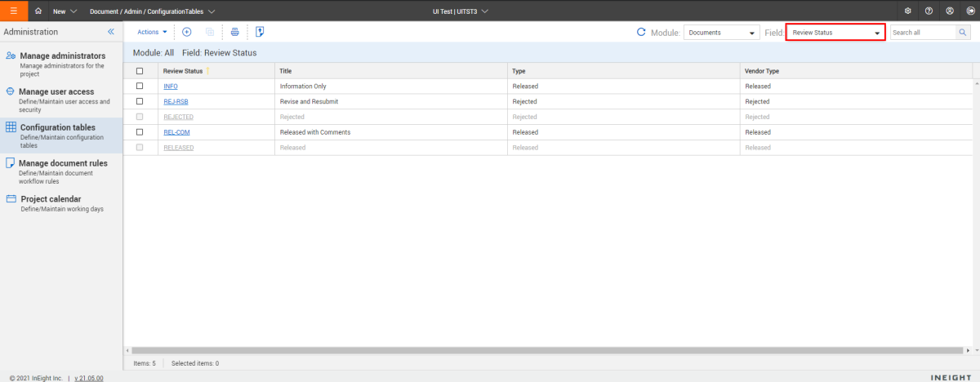
Task: Expand the Field dropdown showing Review Status
Action: point(835,33)
